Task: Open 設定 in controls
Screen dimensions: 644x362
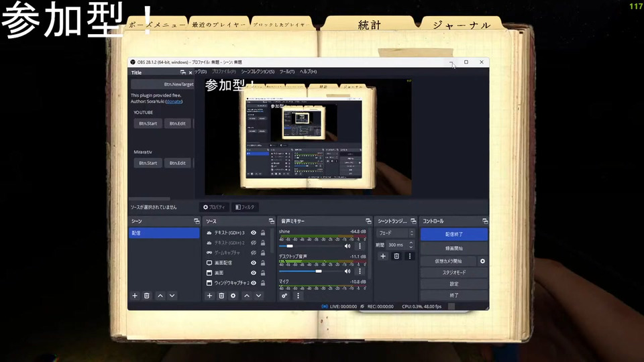Action: (x=454, y=284)
